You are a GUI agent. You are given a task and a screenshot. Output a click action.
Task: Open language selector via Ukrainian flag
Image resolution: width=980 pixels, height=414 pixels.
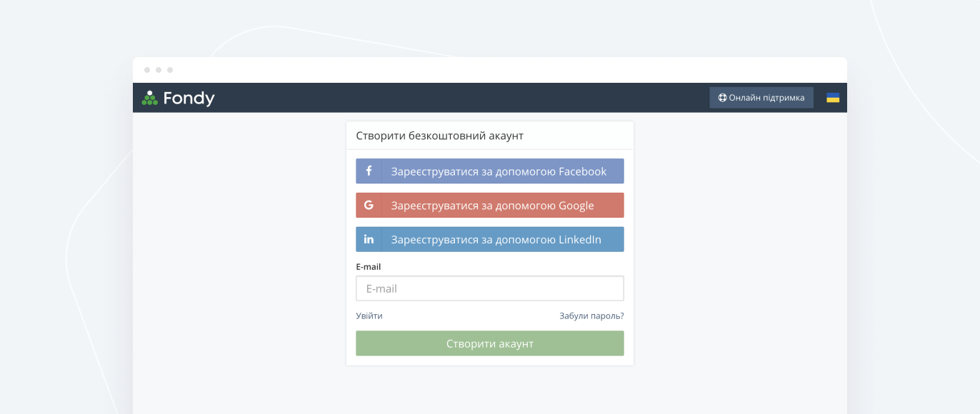pyautogui.click(x=833, y=98)
